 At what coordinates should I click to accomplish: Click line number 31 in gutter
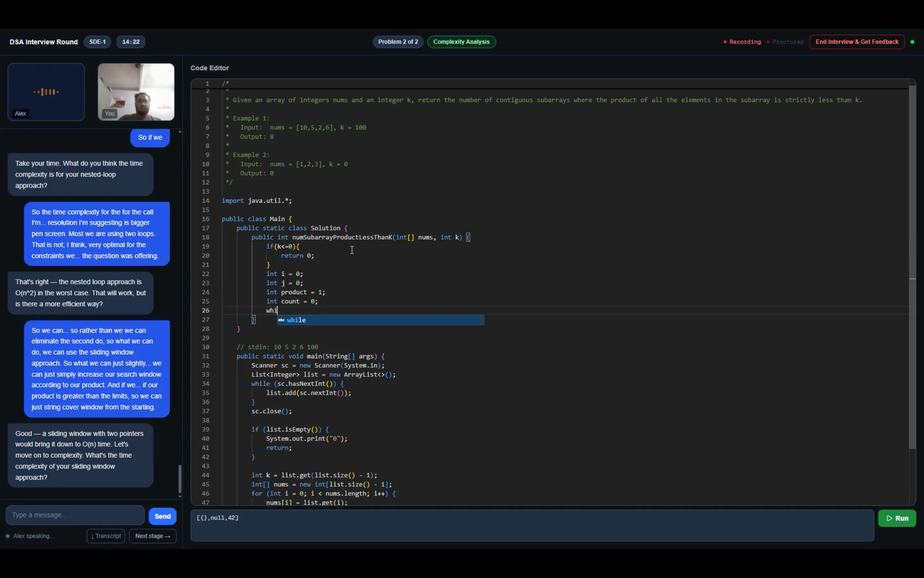[205, 356]
